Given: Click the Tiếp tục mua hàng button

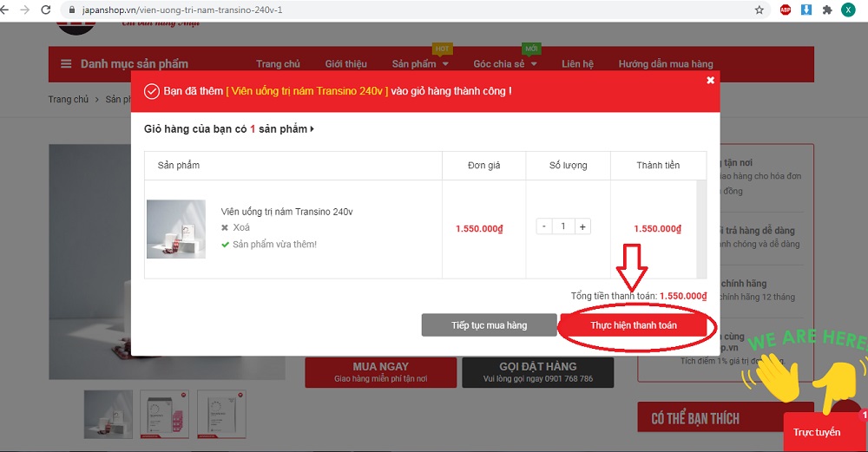Looking at the screenshot, I should pos(489,325).
